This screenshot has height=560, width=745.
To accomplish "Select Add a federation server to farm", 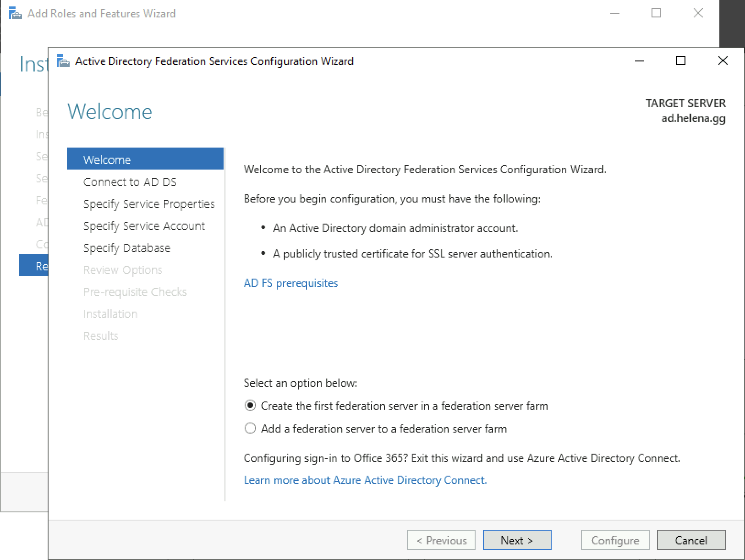I will [250, 428].
